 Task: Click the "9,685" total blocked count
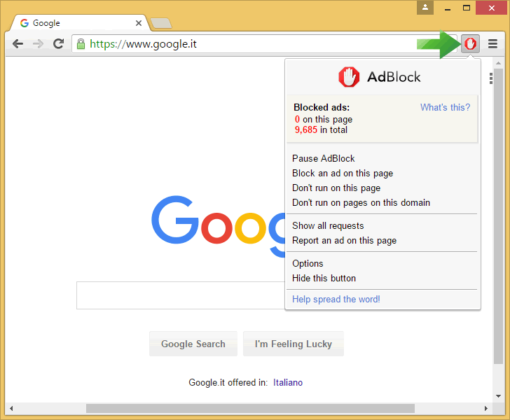tap(305, 129)
